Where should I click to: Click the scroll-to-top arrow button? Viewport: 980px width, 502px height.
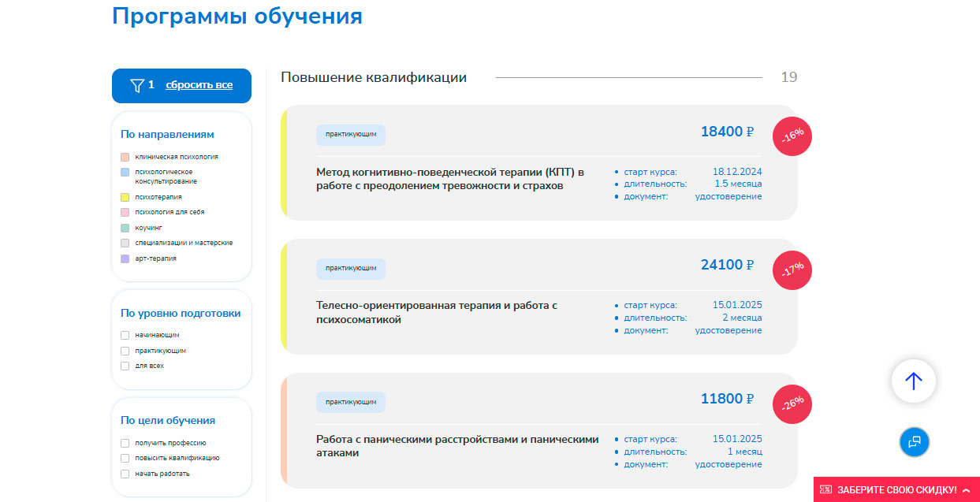(913, 381)
